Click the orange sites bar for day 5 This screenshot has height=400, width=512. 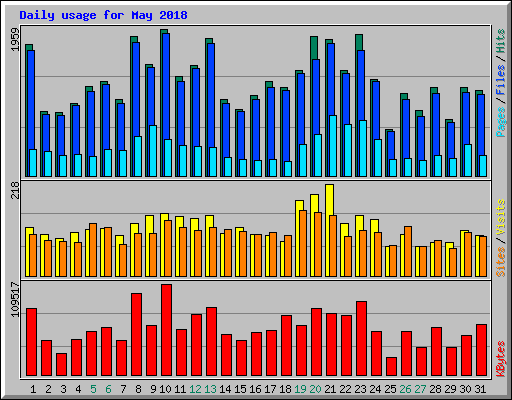[x=93, y=250]
